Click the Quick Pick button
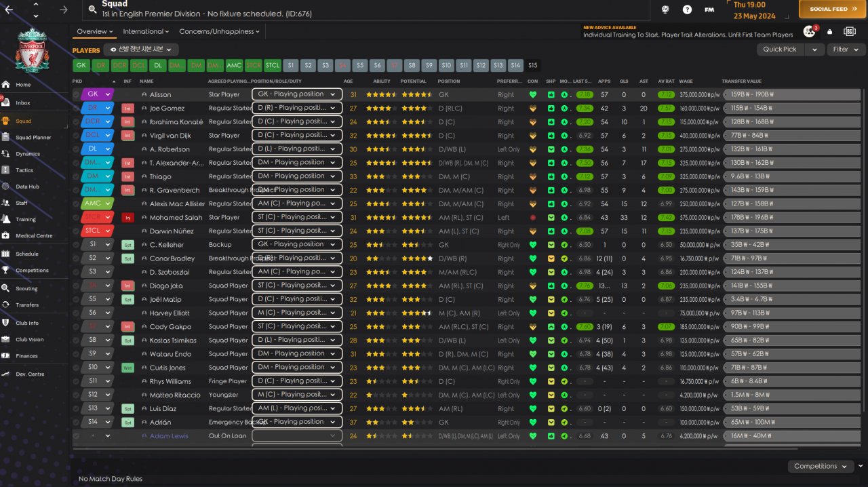The width and height of the screenshot is (868, 487). click(x=781, y=50)
